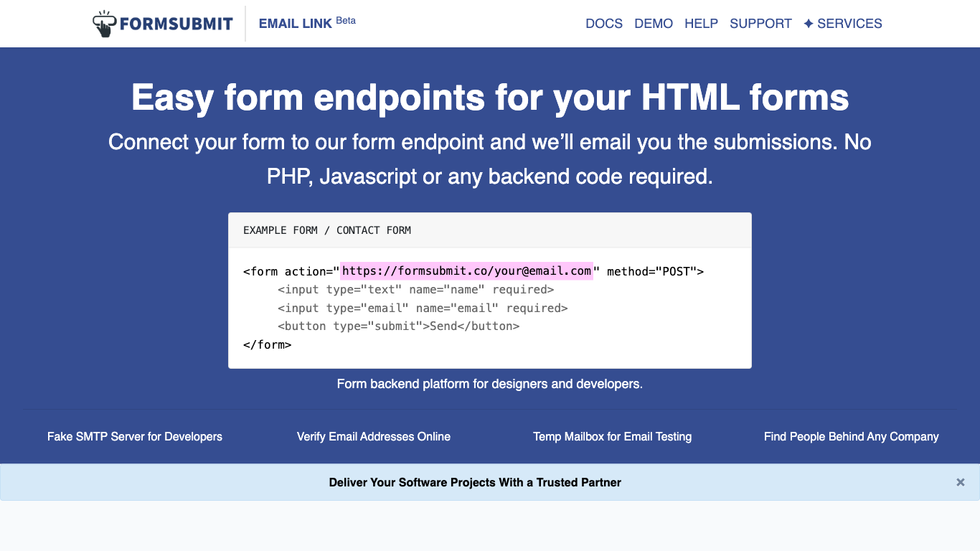Screen dimensions: 980x551
Task: Dismiss the Trusted Partner banner with the X
Action: pos(961,482)
